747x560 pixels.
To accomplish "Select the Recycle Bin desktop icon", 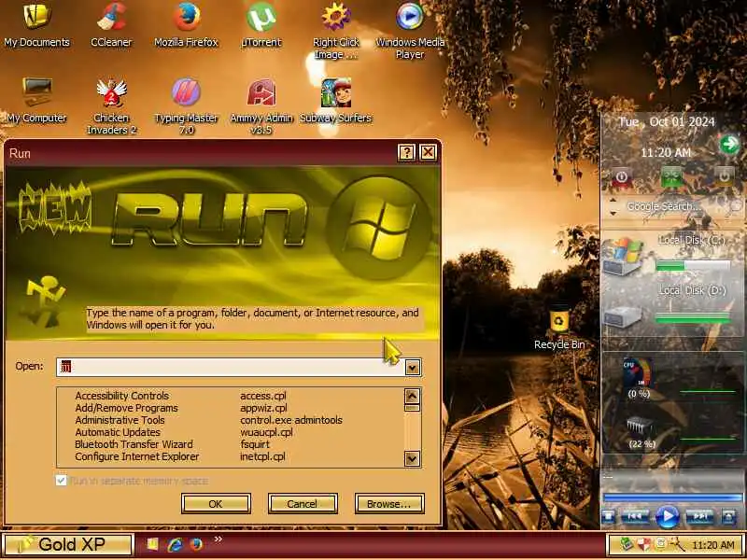I will pos(559,329).
